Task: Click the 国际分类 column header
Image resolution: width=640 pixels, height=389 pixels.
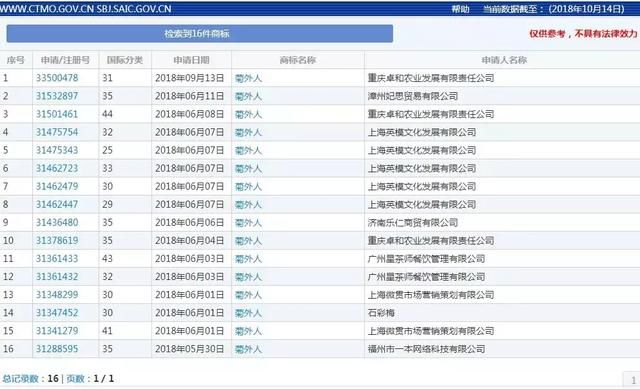Action: [125, 60]
